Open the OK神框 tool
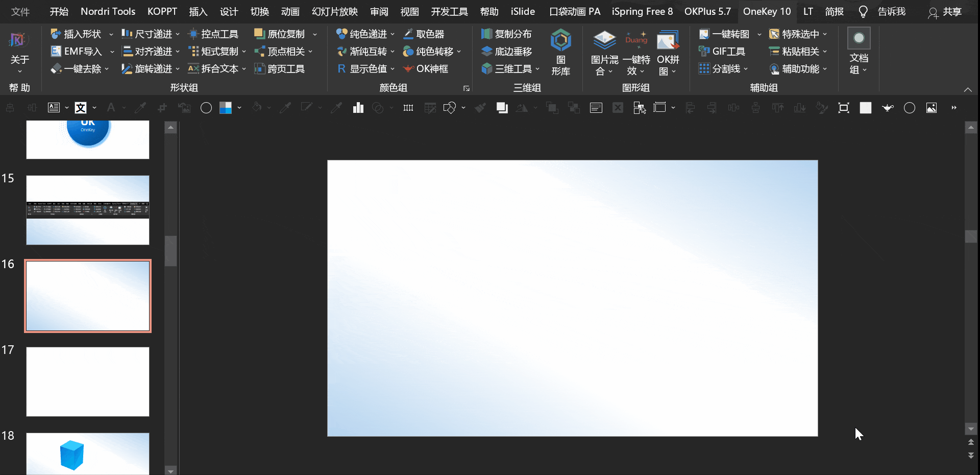This screenshot has width=980, height=475. [x=426, y=69]
